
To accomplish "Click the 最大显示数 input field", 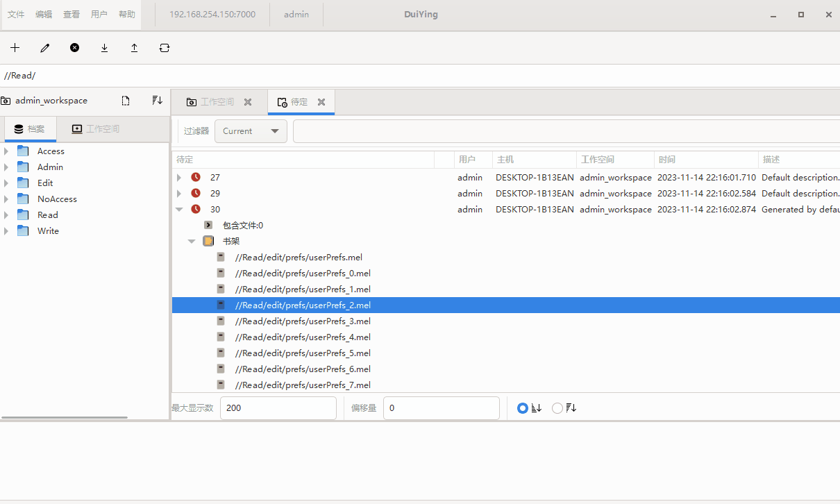I will pyautogui.click(x=278, y=408).
